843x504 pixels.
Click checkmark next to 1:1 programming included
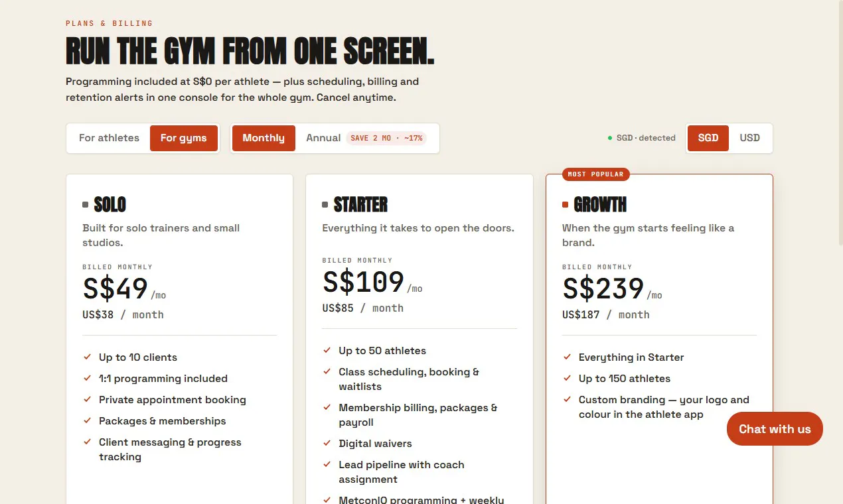(87, 378)
